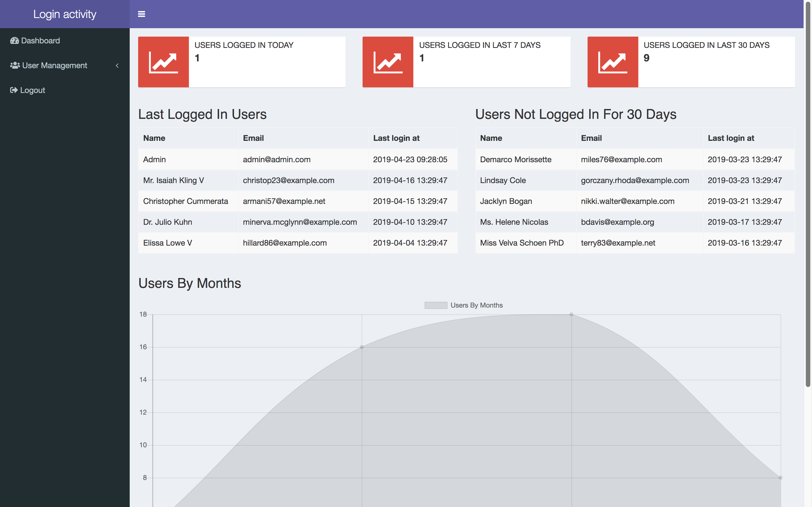812x507 pixels.
Task: Click the Name column header in Last Logged In Users
Action: [x=154, y=138]
